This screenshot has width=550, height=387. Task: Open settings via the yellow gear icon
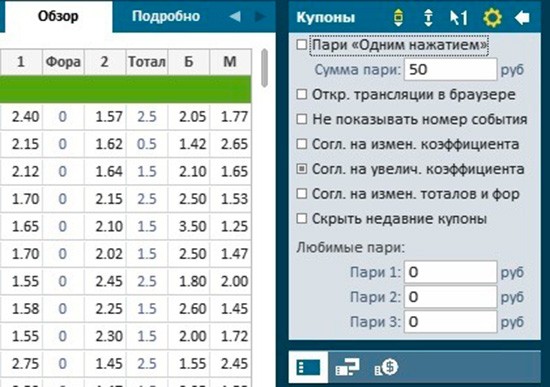pyautogui.click(x=492, y=18)
